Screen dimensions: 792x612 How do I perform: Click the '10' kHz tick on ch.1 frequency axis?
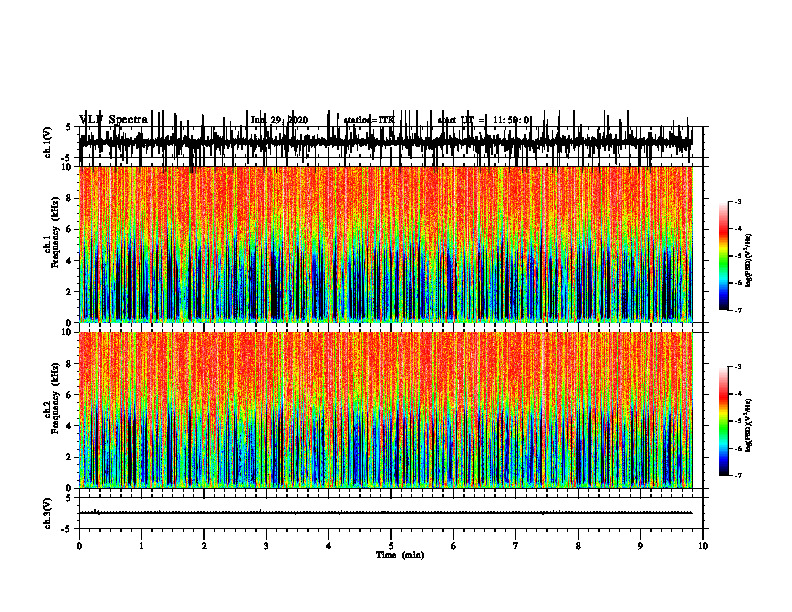coord(68,167)
